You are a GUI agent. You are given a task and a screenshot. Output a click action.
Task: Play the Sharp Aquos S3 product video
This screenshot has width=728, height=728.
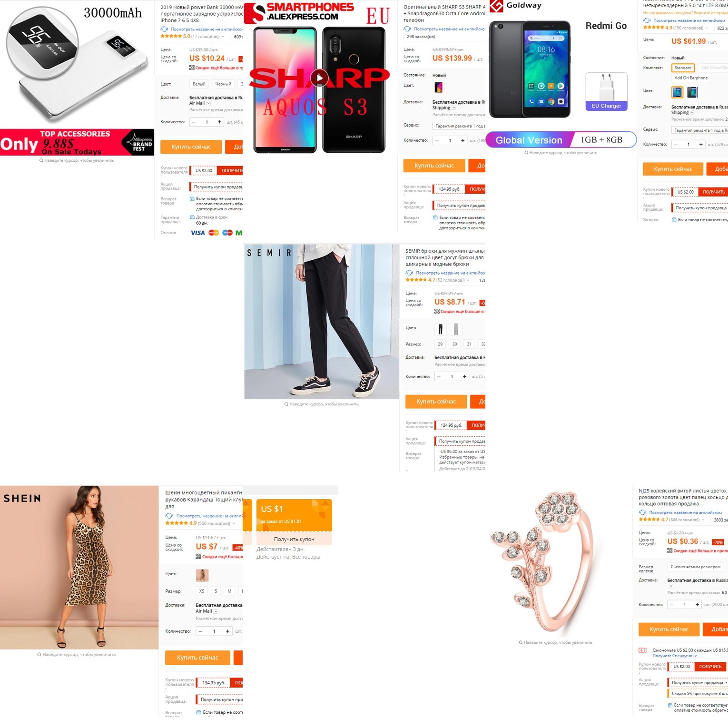click(x=319, y=77)
